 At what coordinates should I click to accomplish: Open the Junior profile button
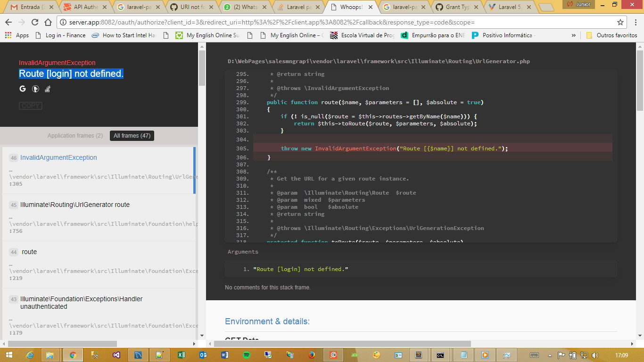[x=579, y=4]
